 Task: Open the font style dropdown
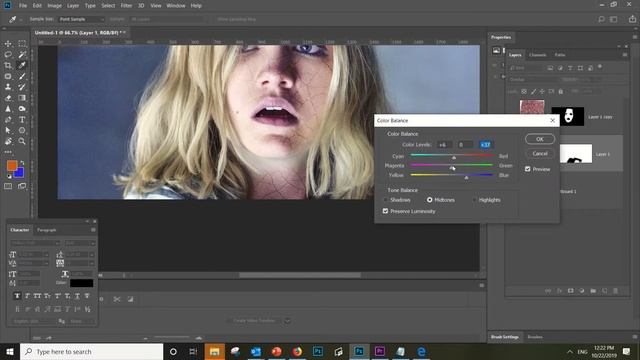coord(80,243)
